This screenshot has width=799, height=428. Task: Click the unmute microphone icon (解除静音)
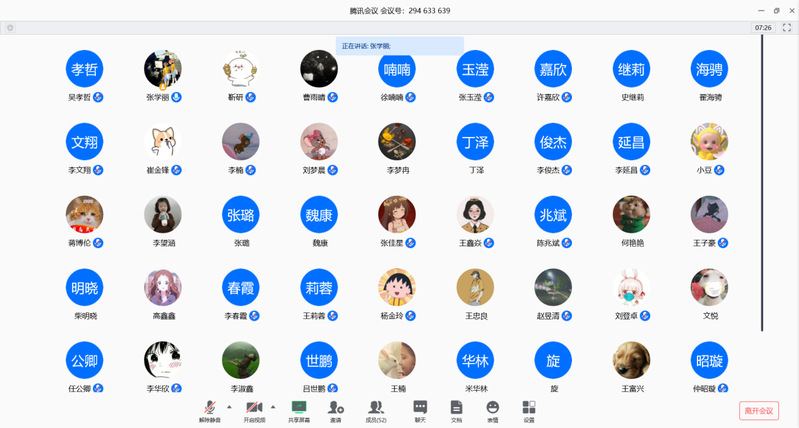210,407
